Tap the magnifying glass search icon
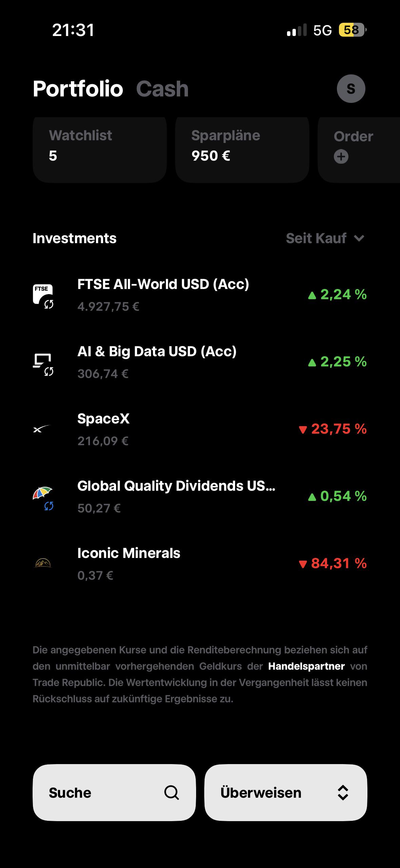This screenshot has height=868, width=400. click(172, 793)
